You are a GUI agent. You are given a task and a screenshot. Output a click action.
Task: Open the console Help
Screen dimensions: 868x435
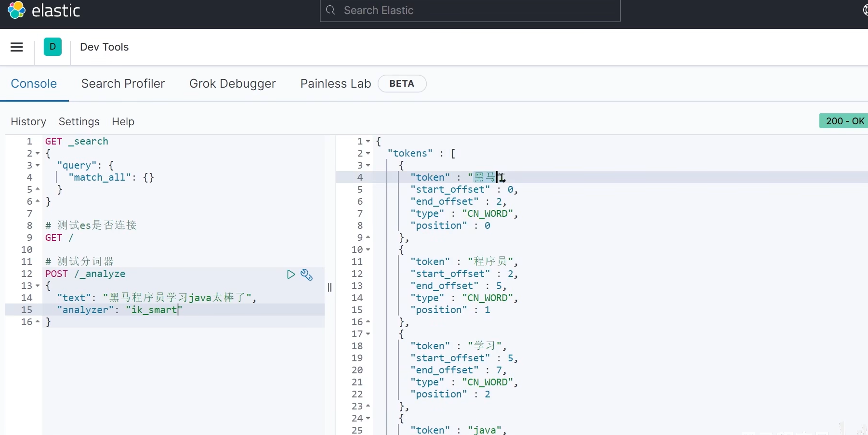click(x=123, y=121)
